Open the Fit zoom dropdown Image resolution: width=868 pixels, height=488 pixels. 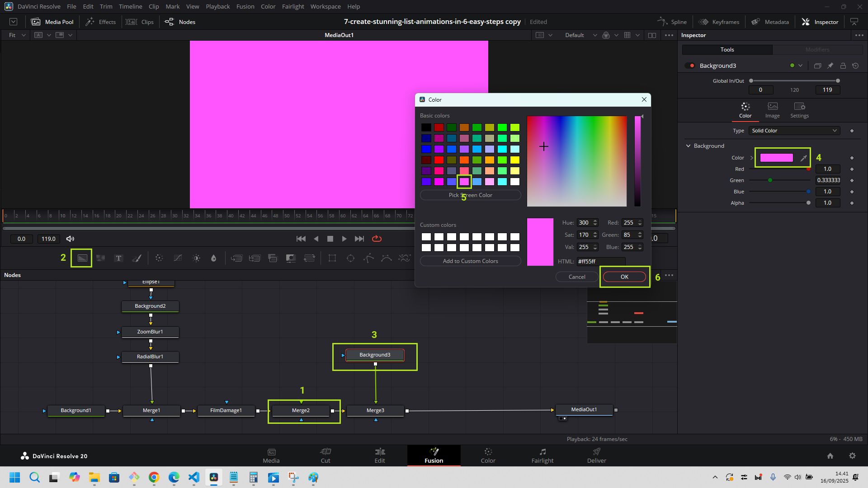(x=17, y=35)
